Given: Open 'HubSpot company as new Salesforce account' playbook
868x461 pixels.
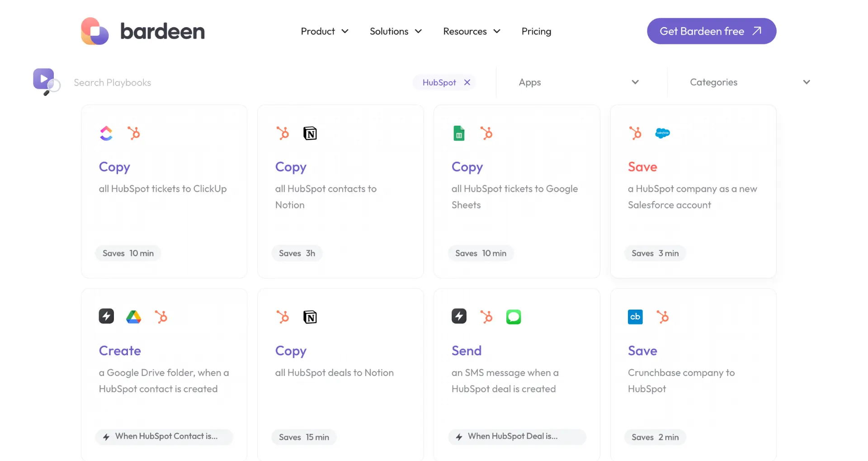Looking at the screenshot, I should [693, 192].
